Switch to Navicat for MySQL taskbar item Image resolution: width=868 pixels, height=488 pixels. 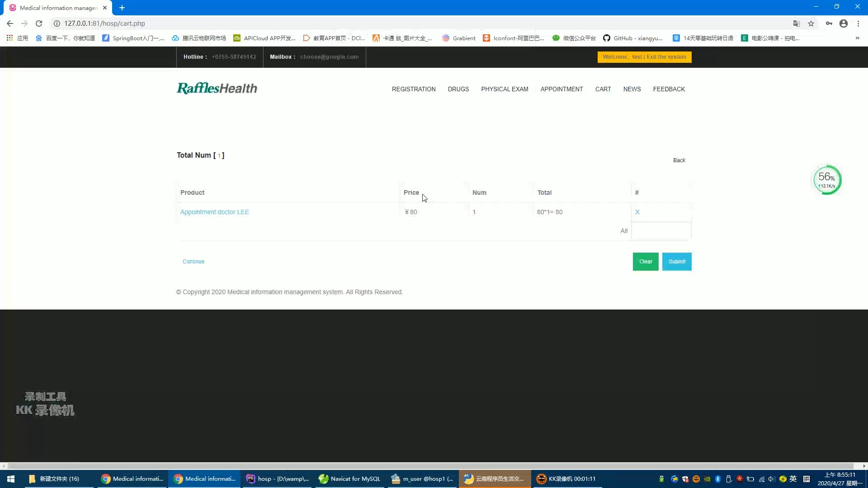349,479
